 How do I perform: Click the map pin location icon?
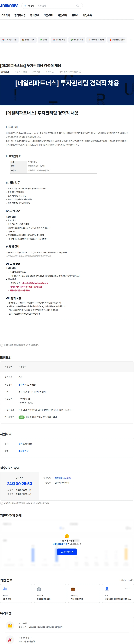coord(107,589)
